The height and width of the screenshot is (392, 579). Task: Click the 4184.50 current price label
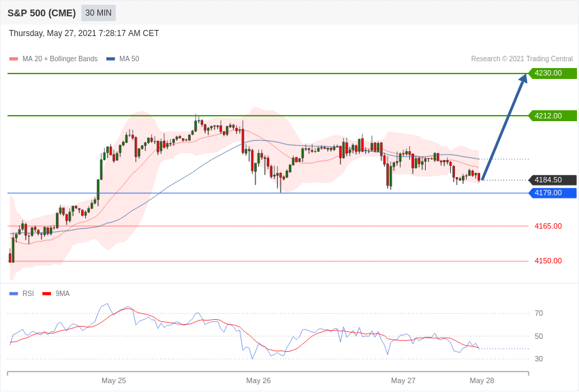click(x=553, y=180)
